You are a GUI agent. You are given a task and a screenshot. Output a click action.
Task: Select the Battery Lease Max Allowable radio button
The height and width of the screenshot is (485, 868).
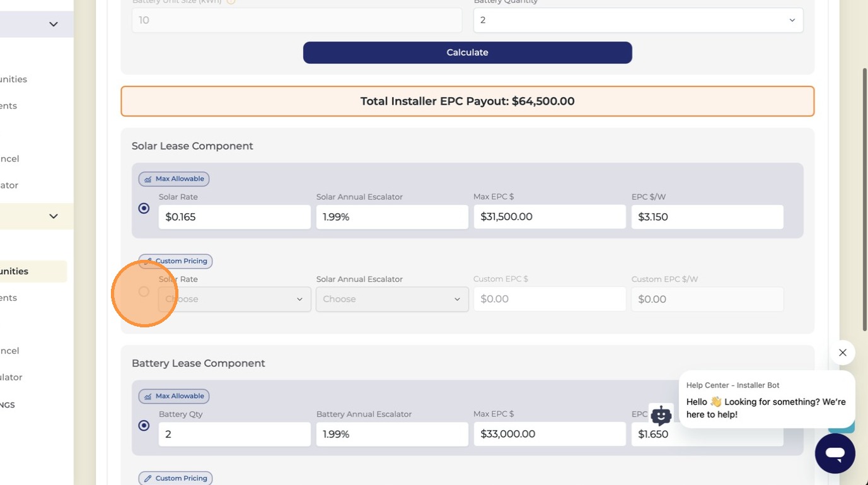[x=144, y=426]
